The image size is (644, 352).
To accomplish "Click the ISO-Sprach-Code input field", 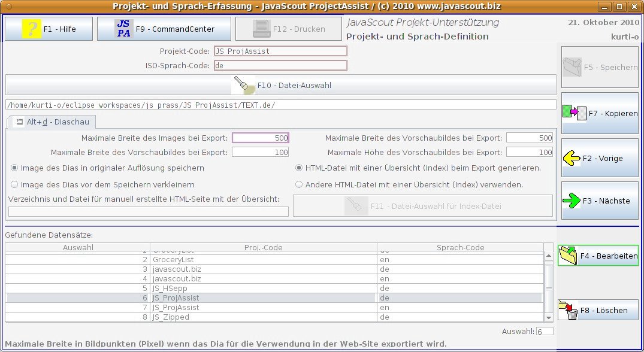I will coord(280,66).
